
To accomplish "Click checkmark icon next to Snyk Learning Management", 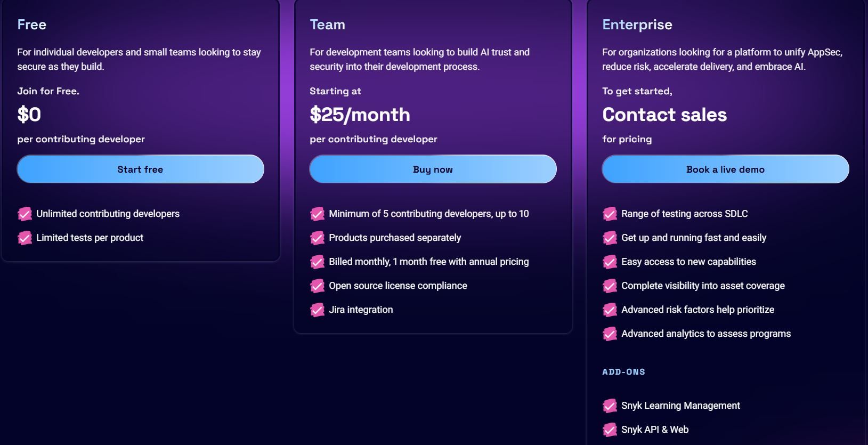I will pyautogui.click(x=610, y=406).
